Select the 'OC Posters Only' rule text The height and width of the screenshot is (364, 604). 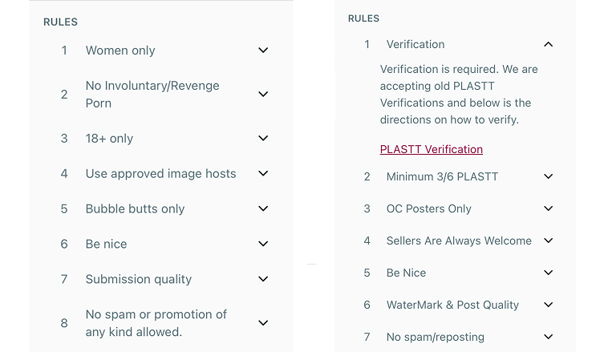pyautogui.click(x=429, y=209)
